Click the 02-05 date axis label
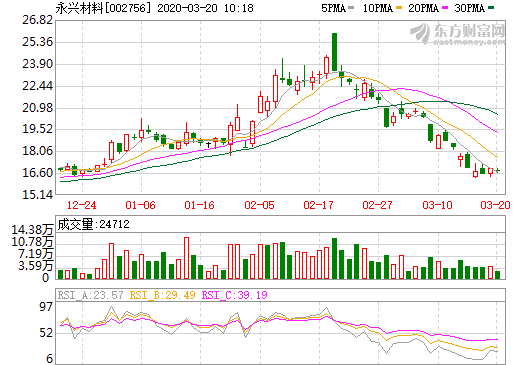 pos(259,205)
